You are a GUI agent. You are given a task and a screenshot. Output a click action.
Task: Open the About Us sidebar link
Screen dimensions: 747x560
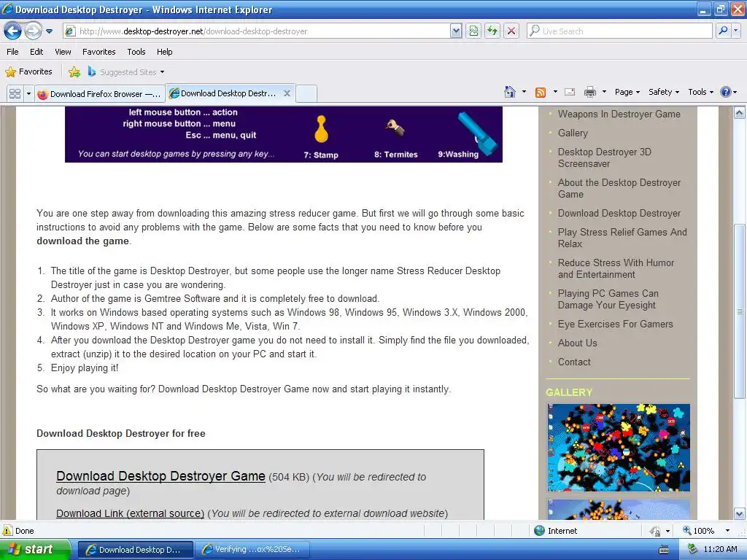[x=578, y=343]
